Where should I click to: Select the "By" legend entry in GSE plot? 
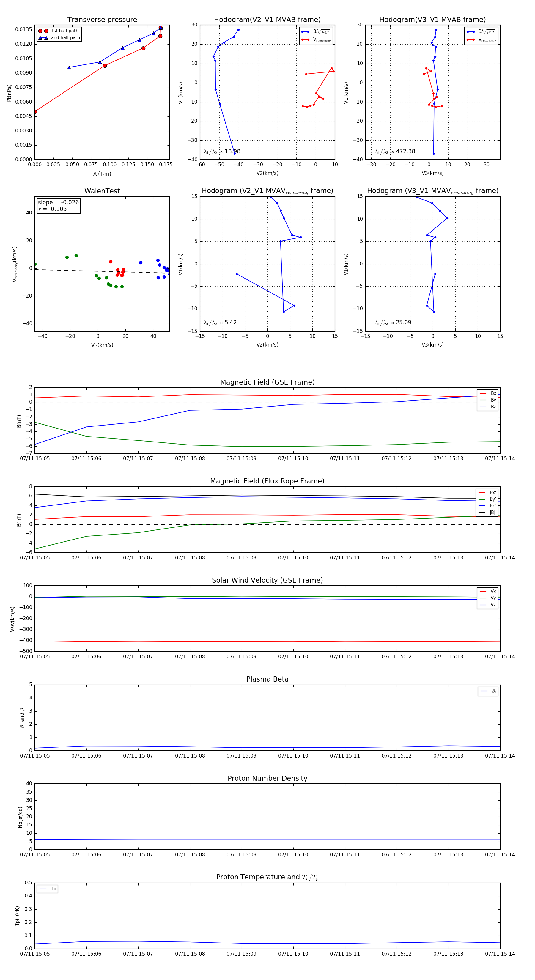(488, 400)
